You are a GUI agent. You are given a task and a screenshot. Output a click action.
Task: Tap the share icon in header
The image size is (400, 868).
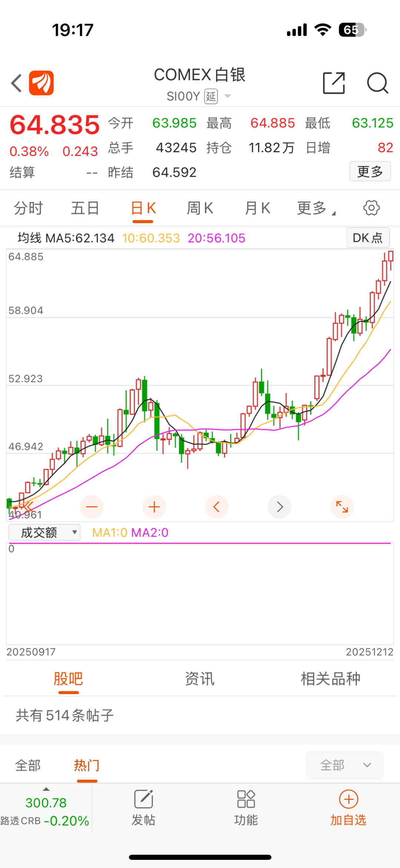click(x=334, y=83)
